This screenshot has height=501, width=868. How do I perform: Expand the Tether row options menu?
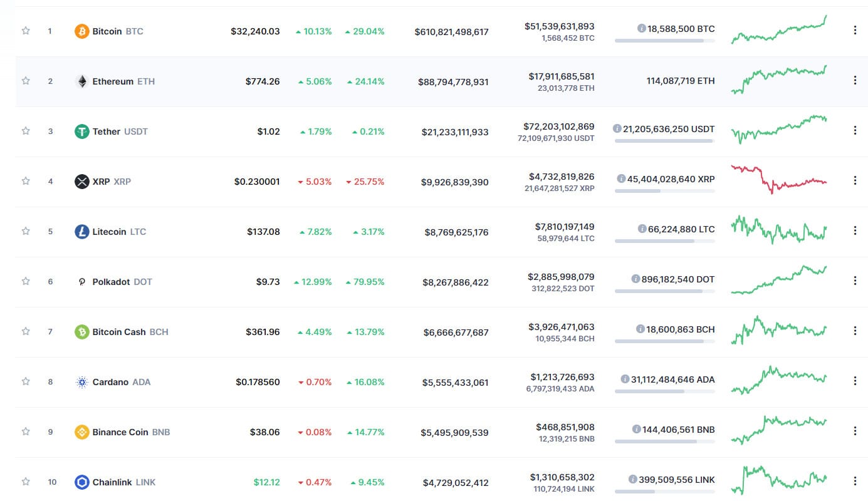[x=855, y=130]
